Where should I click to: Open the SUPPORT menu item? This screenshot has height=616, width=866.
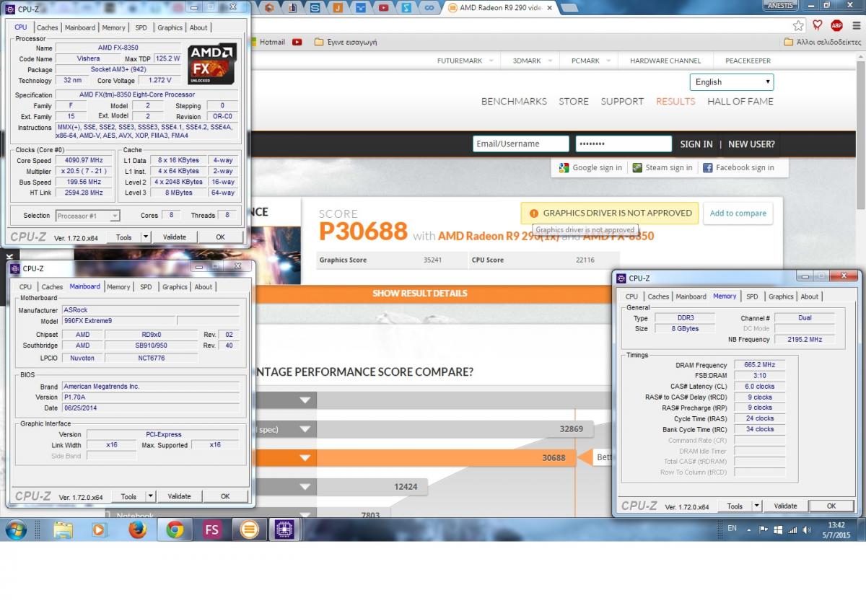coord(622,102)
